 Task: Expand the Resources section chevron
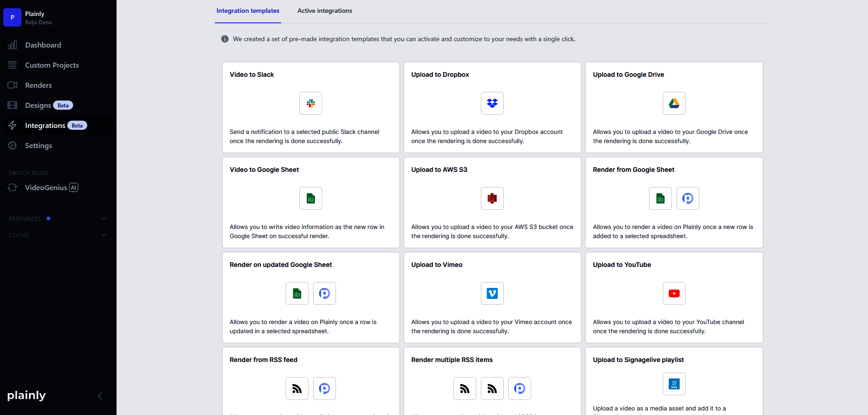104,218
